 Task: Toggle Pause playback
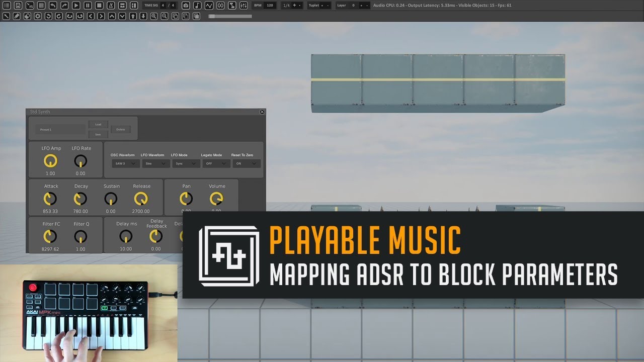[88, 5]
